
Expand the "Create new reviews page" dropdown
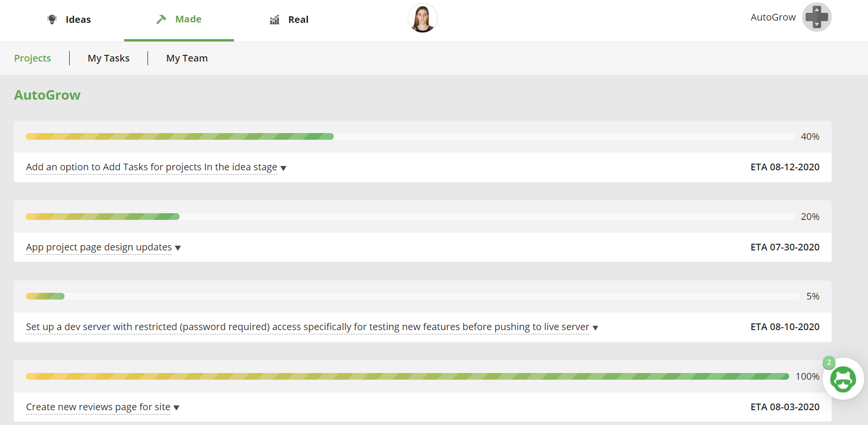[x=176, y=407]
